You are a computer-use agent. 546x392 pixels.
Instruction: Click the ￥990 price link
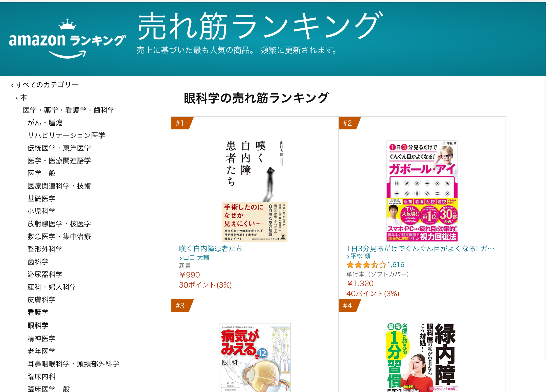pos(190,275)
